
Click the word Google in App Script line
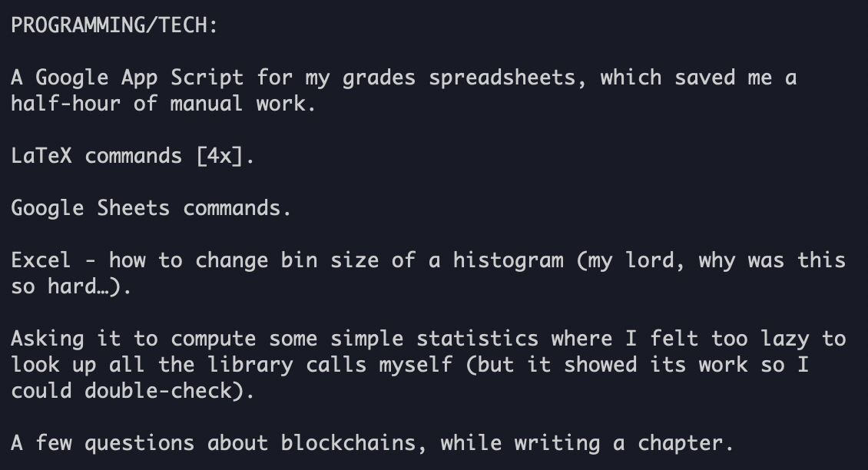click(x=72, y=78)
